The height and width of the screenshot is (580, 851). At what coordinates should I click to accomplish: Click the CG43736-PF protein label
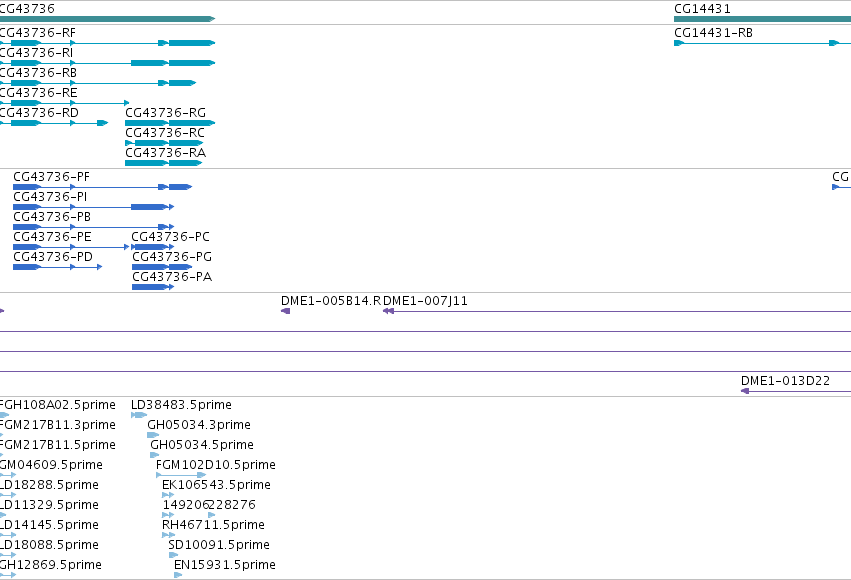click(52, 177)
